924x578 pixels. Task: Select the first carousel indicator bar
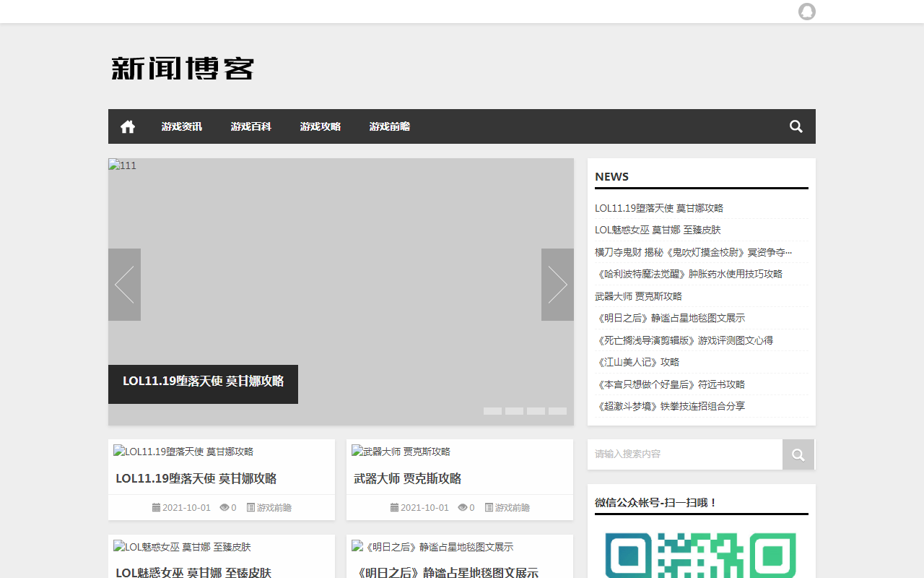[492, 411]
